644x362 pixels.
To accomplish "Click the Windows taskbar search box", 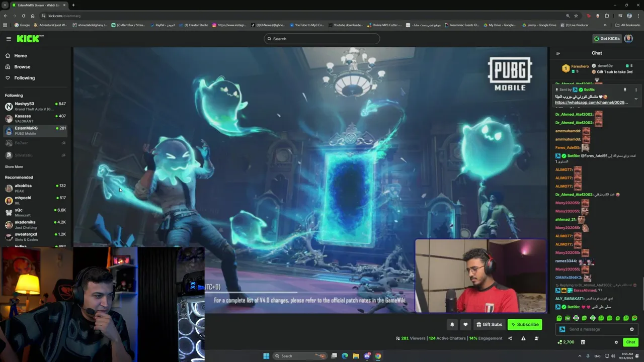I will [x=299, y=356].
